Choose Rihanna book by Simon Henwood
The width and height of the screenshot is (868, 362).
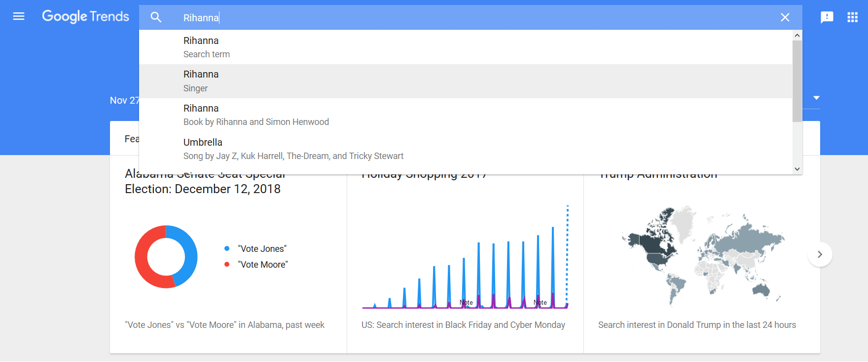pos(255,115)
